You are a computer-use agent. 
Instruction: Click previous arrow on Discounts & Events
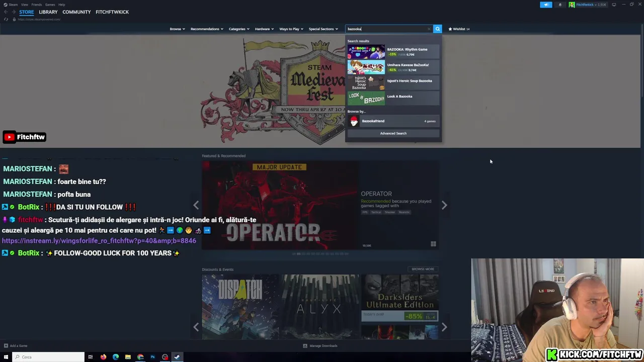(196, 327)
